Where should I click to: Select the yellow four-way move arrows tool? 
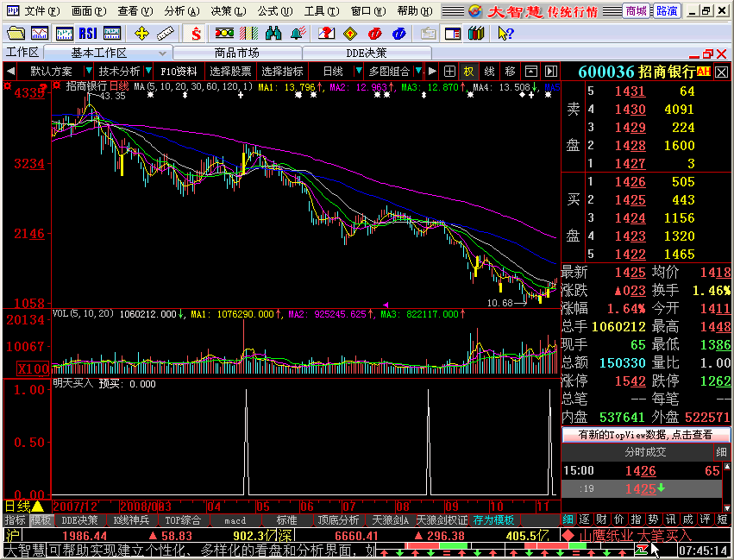tap(141, 34)
